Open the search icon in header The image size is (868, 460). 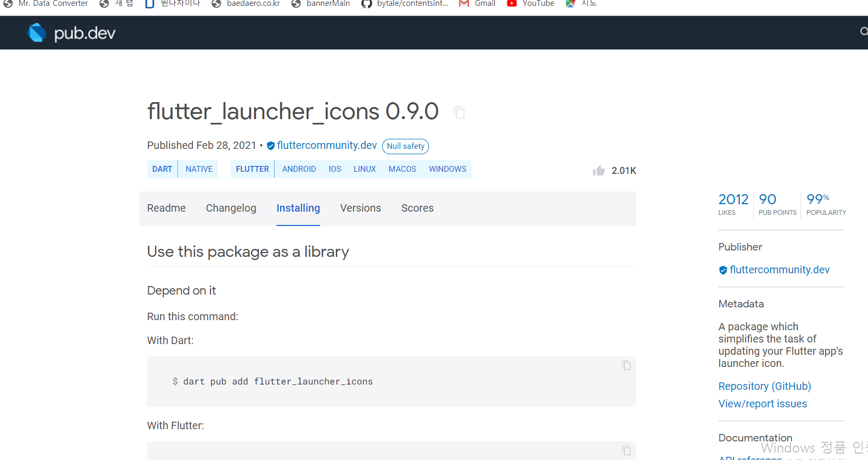click(864, 32)
